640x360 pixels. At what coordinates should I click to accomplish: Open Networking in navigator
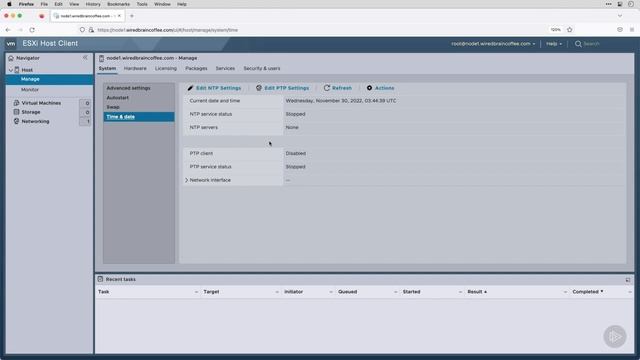[36, 121]
